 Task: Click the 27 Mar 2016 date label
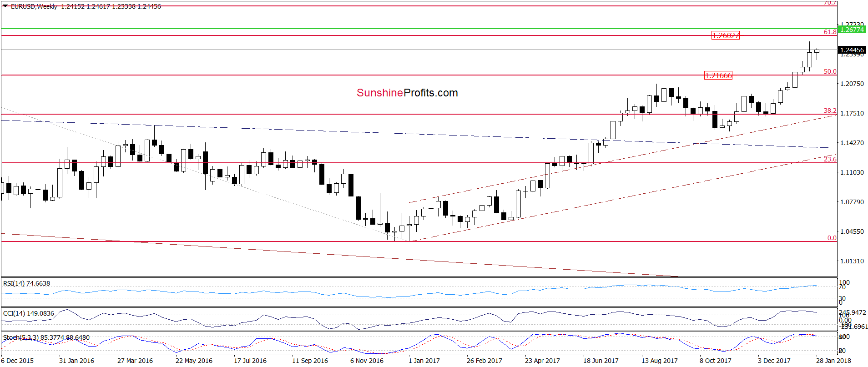click(x=135, y=361)
